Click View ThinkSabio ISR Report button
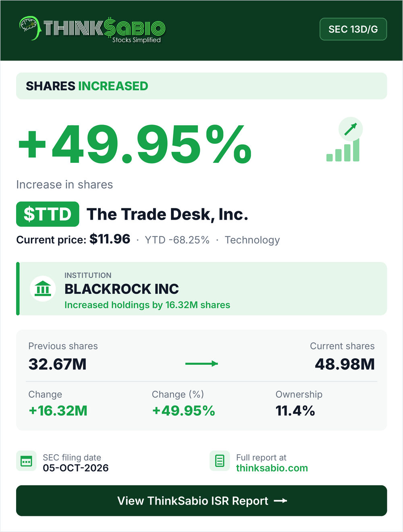 point(201,501)
